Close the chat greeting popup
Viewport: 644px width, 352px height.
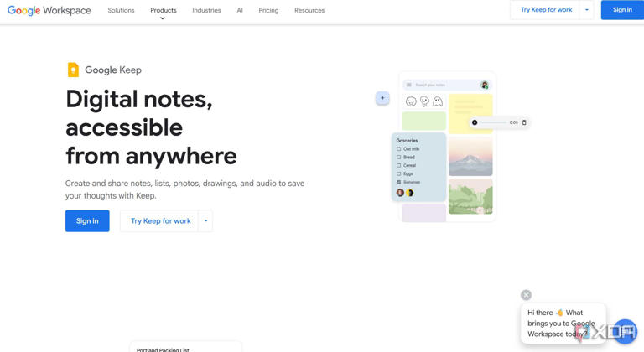(526, 295)
